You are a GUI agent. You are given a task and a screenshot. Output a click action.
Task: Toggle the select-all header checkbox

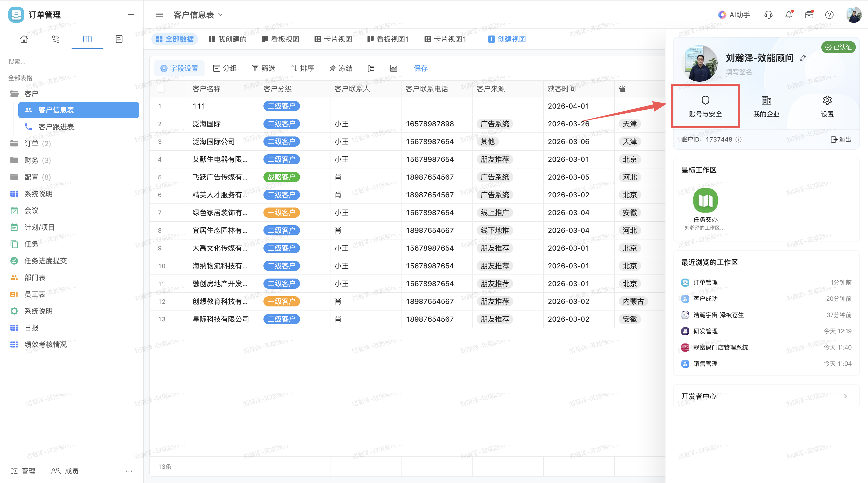pos(161,89)
